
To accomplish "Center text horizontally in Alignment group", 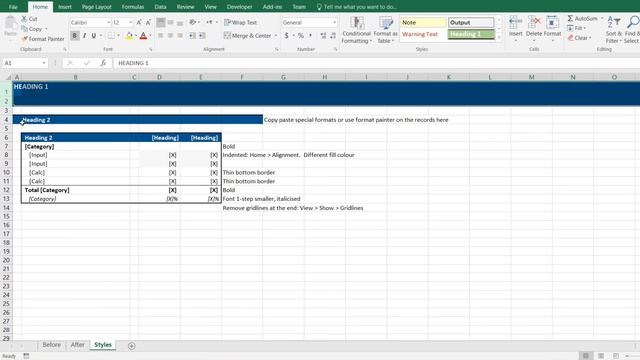I will 170,36.
